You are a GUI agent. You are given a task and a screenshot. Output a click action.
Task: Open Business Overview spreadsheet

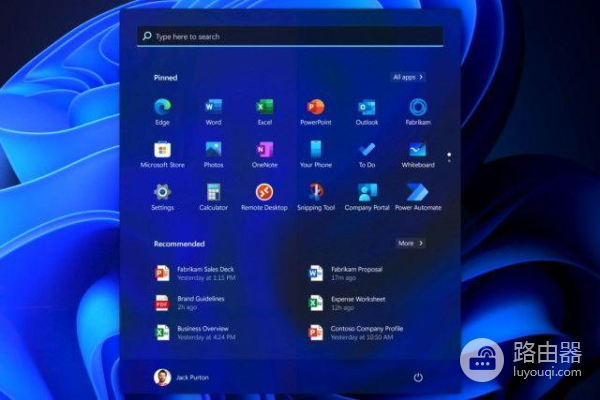click(x=195, y=333)
